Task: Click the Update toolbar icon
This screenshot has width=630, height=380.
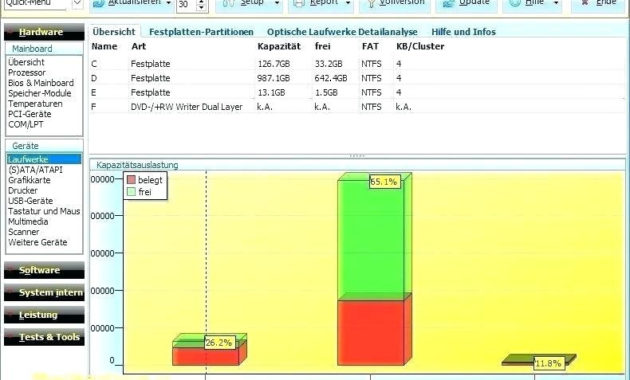Action: pos(448,3)
